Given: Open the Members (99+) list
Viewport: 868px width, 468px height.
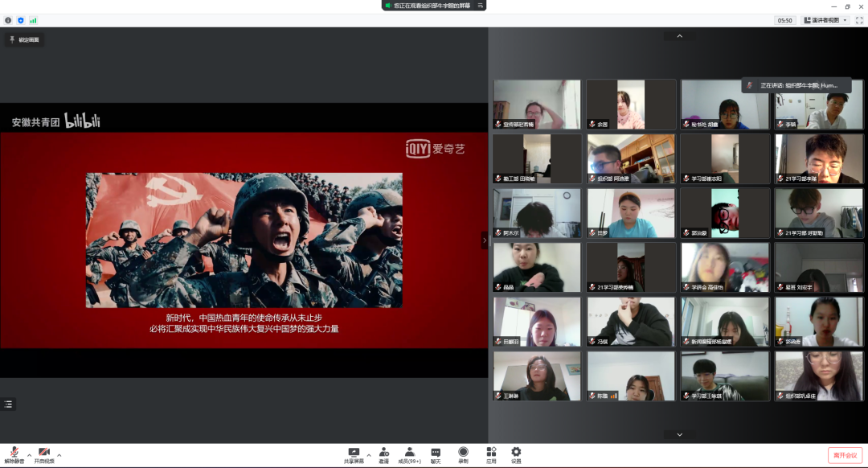Looking at the screenshot, I should [410, 454].
